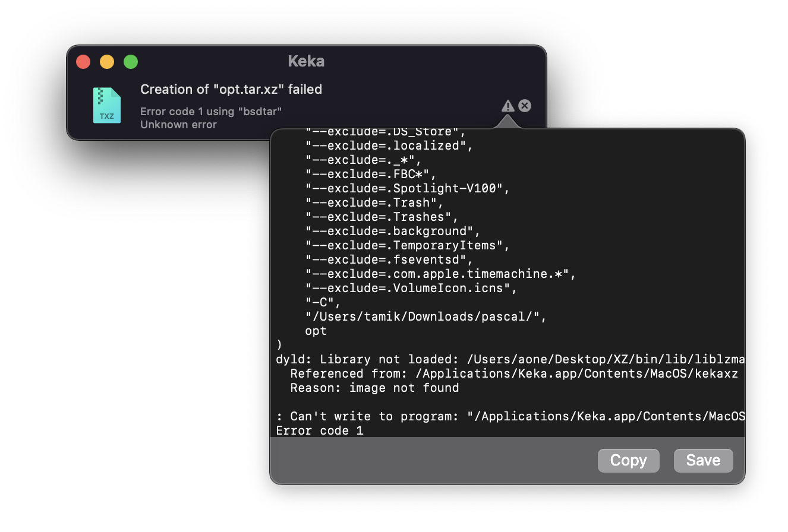This screenshot has width=788, height=532.
Task: Click the 'Unknown error' message
Action: [x=178, y=125]
